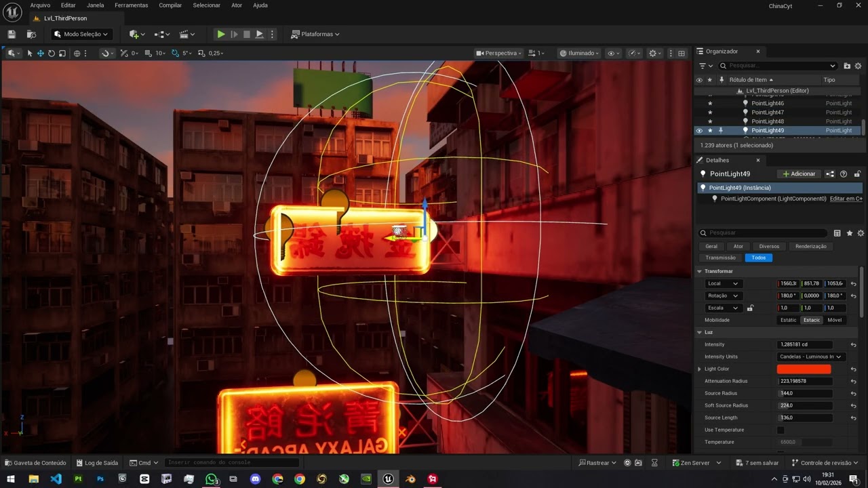
Task: Open the camera speed 1 dropdown
Action: [x=536, y=53]
